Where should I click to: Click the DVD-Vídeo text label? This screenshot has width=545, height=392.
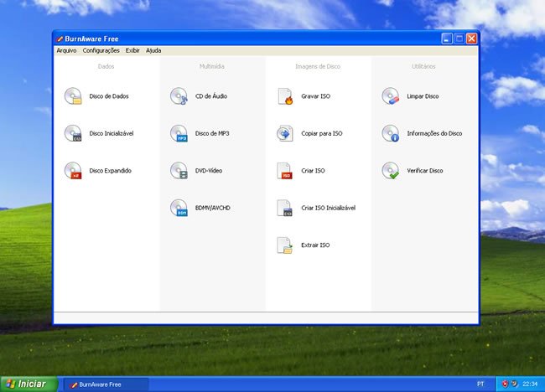point(209,171)
